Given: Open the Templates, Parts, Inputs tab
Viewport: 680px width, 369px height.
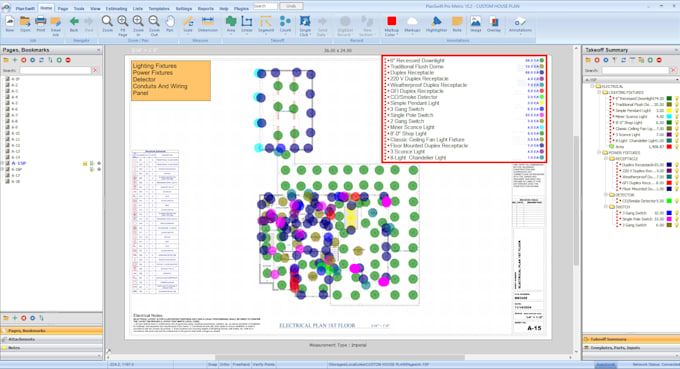Looking at the screenshot, I should [631, 347].
